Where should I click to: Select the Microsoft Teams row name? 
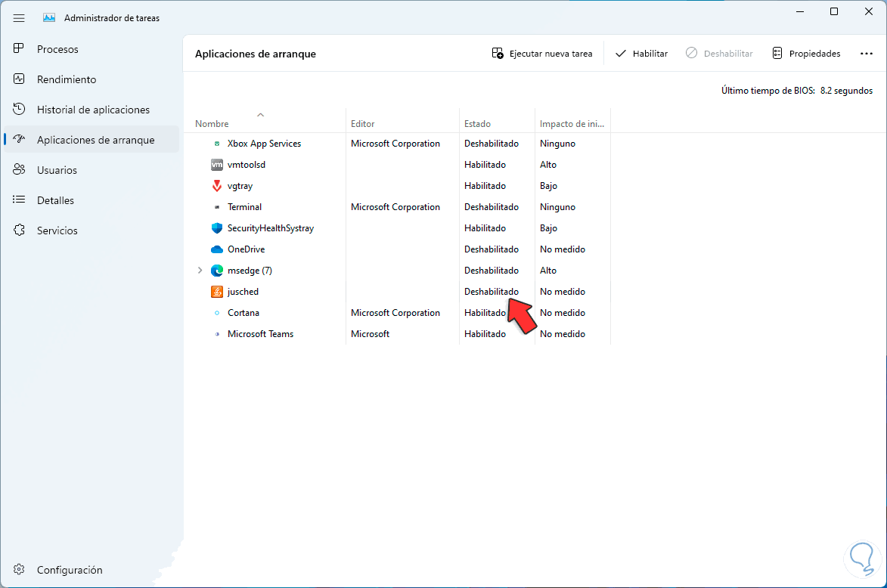pyautogui.click(x=260, y=334)
